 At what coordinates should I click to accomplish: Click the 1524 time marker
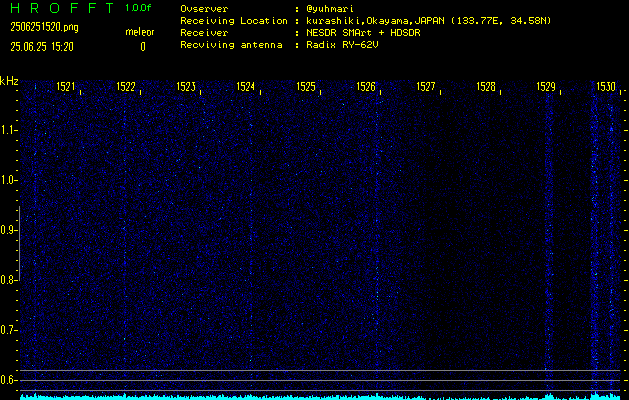pyautogui.click(x=246, y=87)
